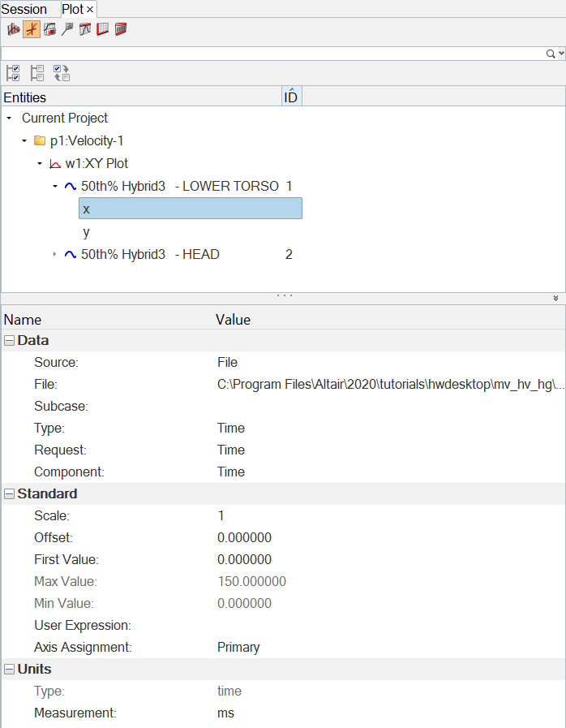Collapse the p1:Velocity-1 folder node
The width and height of the screenshot is (566, 728).
24,140
